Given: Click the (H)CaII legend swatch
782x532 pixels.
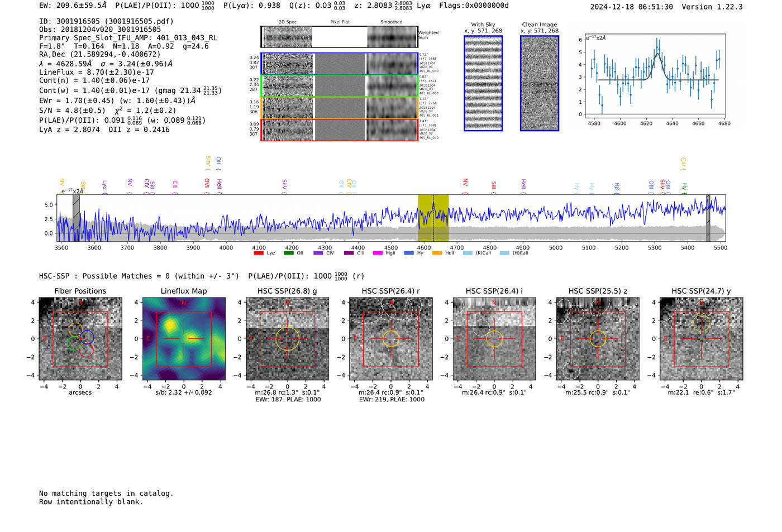Looking at the screenshot, I should click(504, 253).
